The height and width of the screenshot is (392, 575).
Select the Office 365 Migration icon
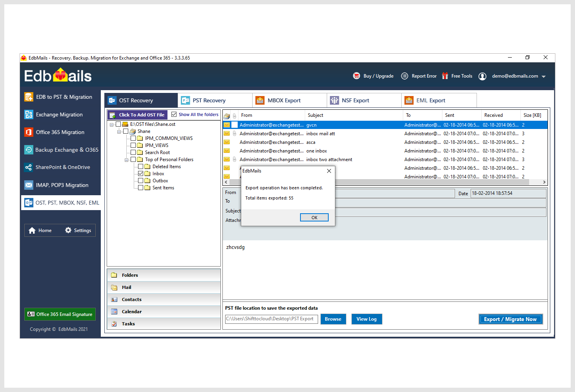pos(29,132)
